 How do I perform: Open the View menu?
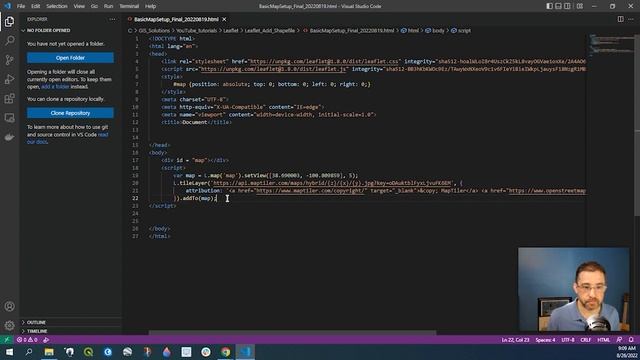(x=79, y=6)
